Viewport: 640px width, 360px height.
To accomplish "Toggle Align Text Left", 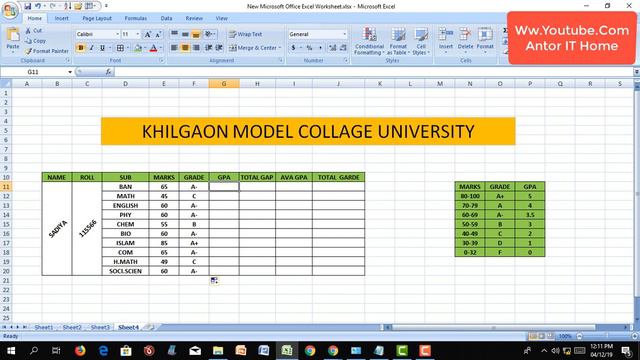I will (x=174, y=48).
